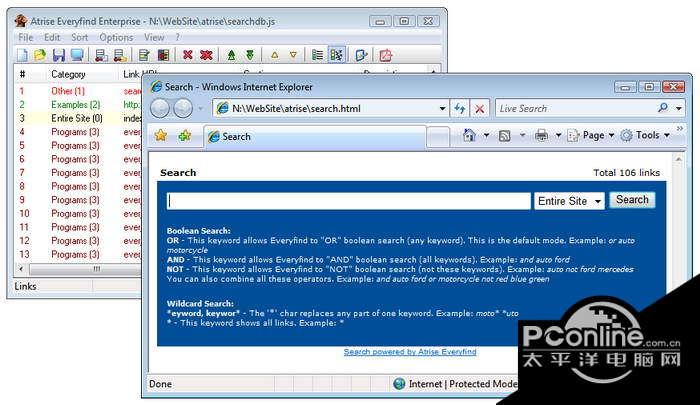
Task: Save the database with the floppy disk icon
Action: pos(58,55)
